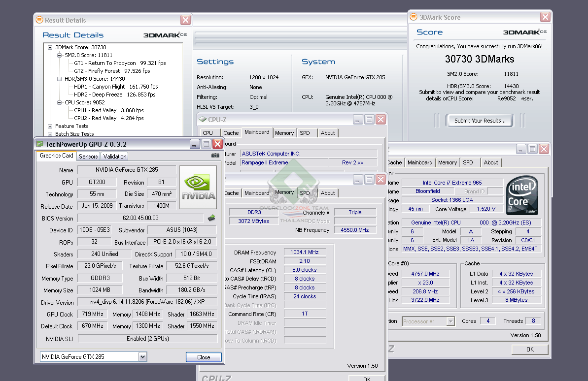Expand the Batch Size Tests node
The height and width of the screenshot is (381, 588).
click(50, 134)
